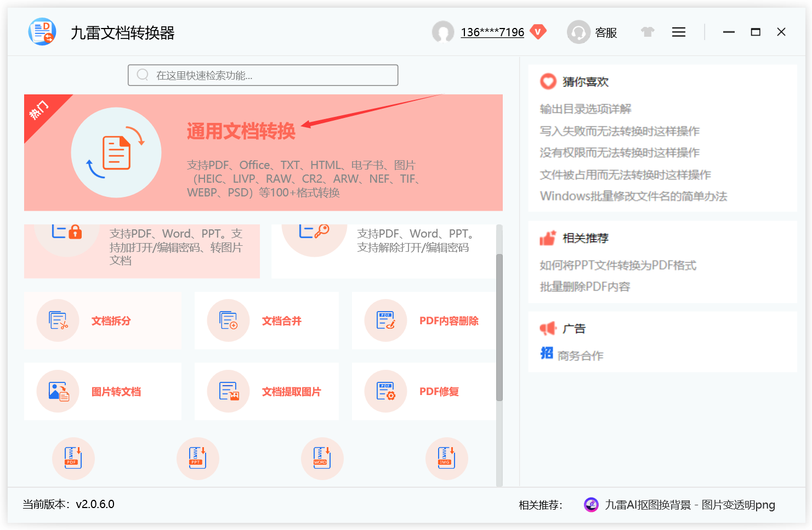Click the 九雷AI抠图 app icon in footer
Image resolution: width=812 pixels, height=530 pixels.
point(591,504)
